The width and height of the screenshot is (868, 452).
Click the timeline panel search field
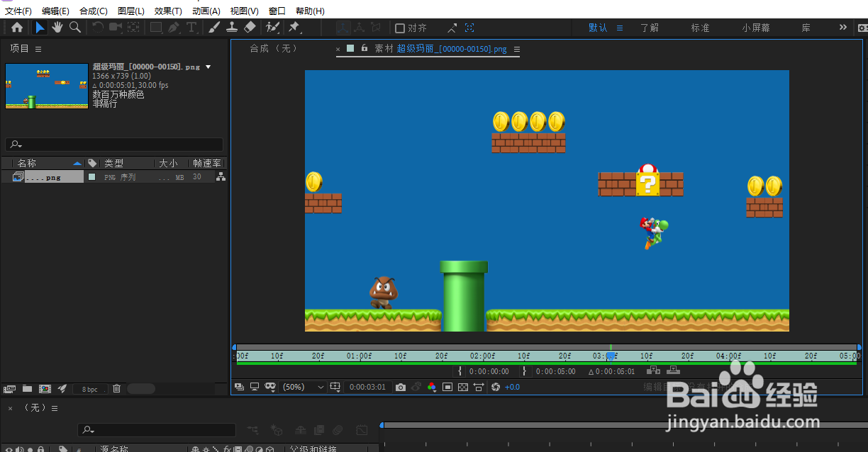pyautogui.click(x=157, y=429)
